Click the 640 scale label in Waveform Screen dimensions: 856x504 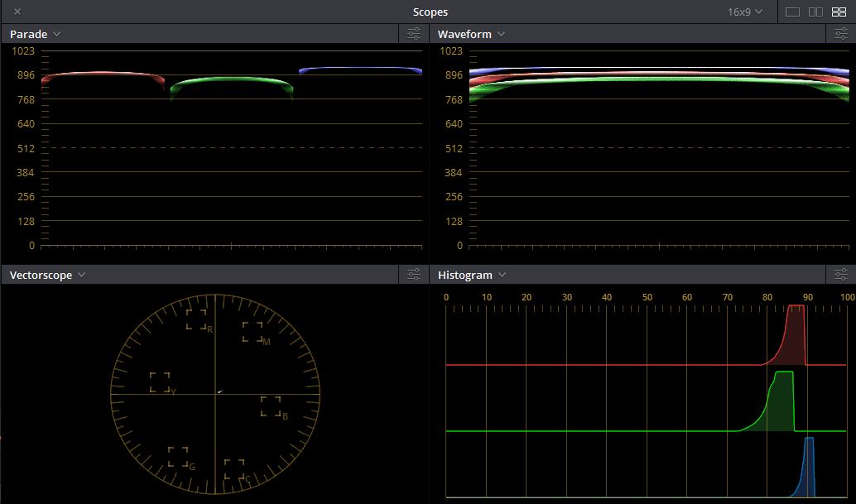click(454, 124)
